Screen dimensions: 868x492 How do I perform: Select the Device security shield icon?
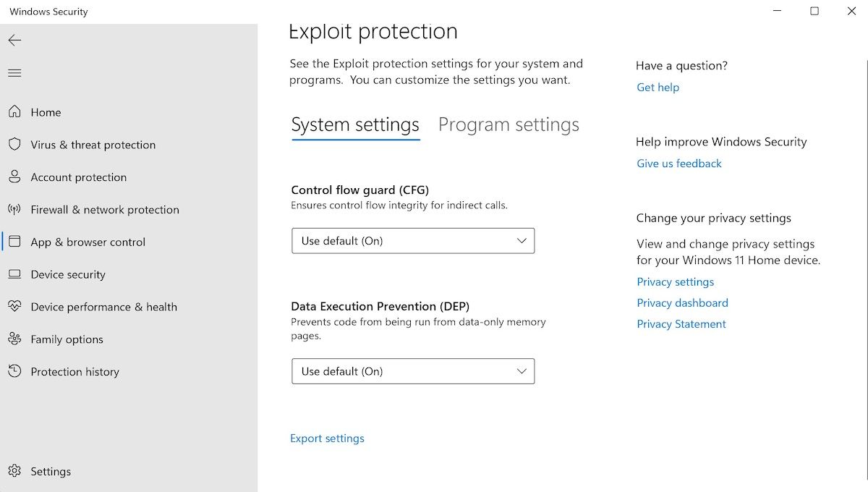click(14, 274)
